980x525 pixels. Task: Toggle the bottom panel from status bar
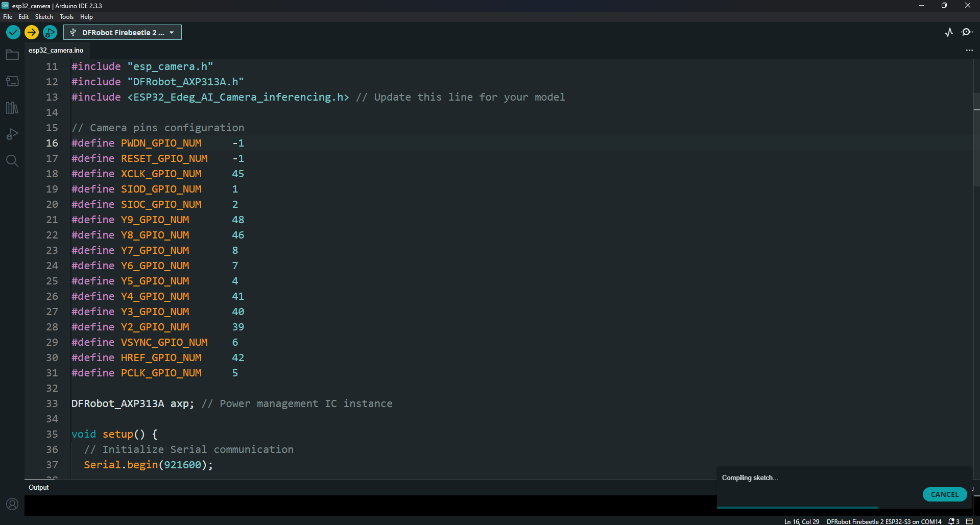969,521
